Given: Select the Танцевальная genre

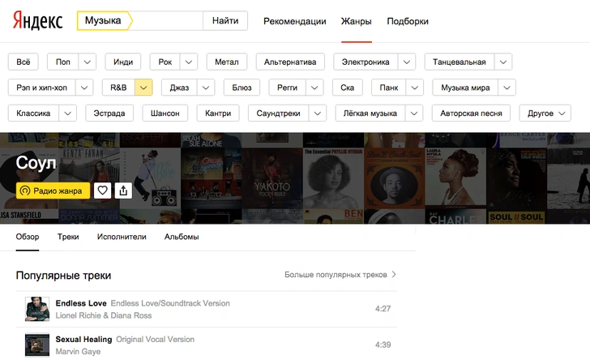Looking at the screenshot, I should coord(460,62).
